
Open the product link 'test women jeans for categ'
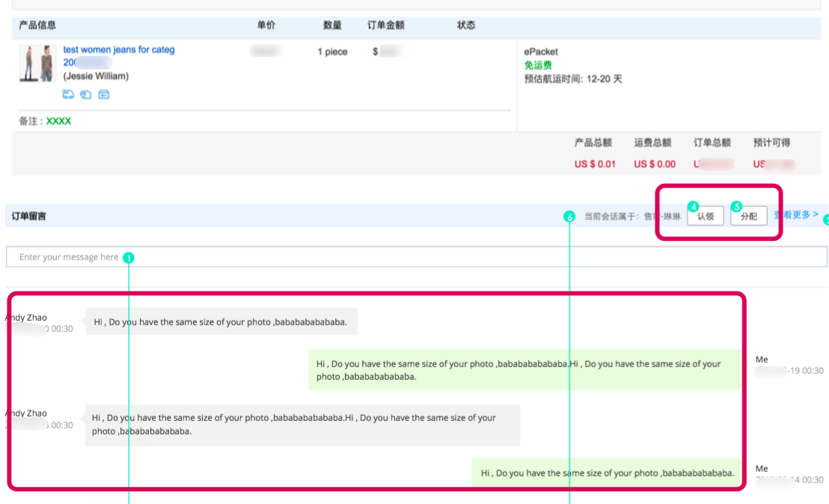[x=119, y=49]
